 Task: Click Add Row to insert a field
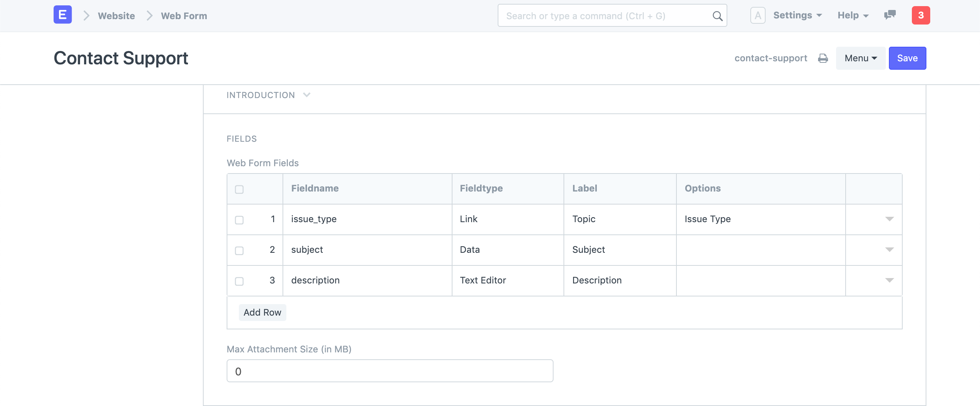[262, 312]
